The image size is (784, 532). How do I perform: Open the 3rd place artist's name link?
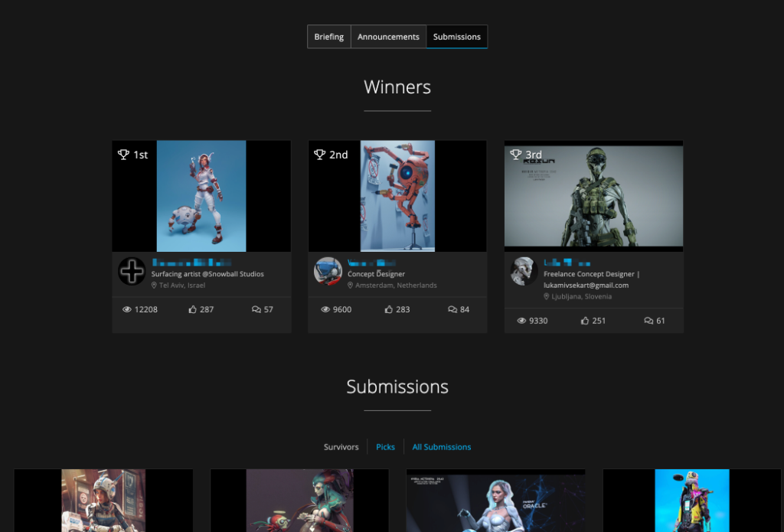(567, 263)
